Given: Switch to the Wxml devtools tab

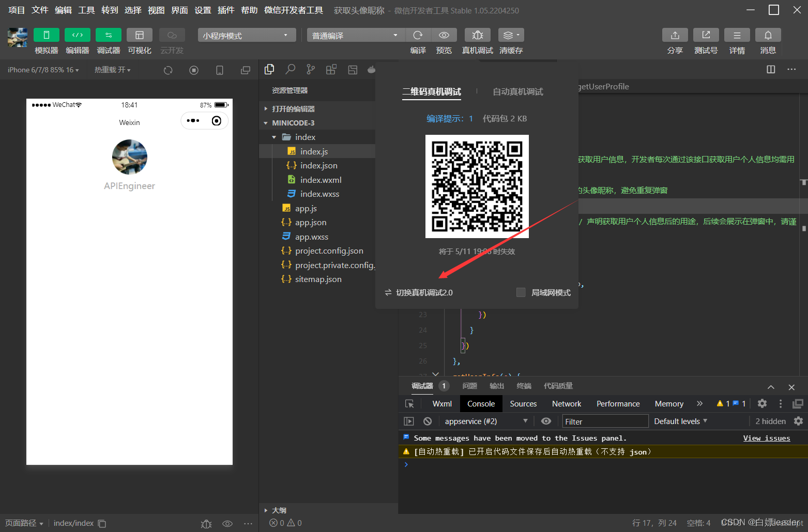Looking at the screenshot, I should 442,404.
